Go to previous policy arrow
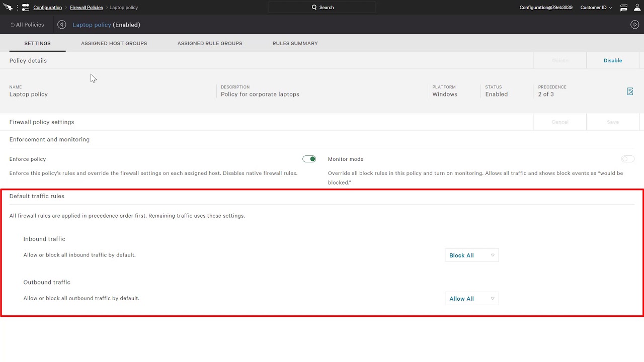 pos(62,25)
